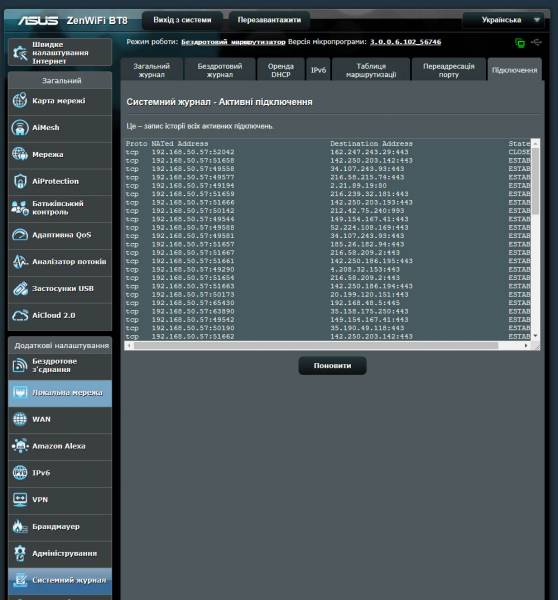558x600 pixels.
Task: Open Бездротове з'єднання wireless icon
Action: tap(20, 365)
